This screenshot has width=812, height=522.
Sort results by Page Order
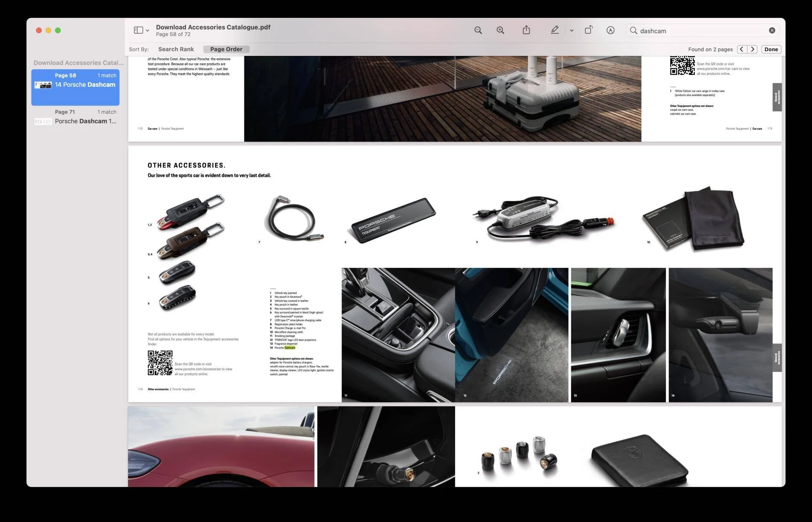[226, 49]
